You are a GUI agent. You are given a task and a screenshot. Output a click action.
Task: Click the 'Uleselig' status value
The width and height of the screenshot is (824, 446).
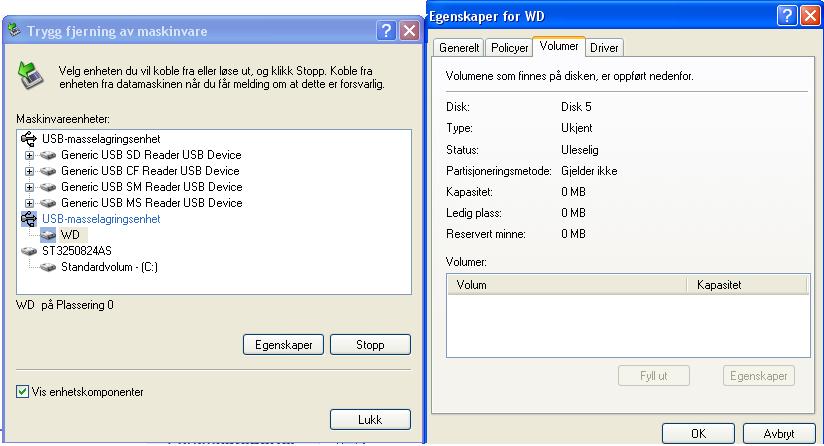(580, 150)
